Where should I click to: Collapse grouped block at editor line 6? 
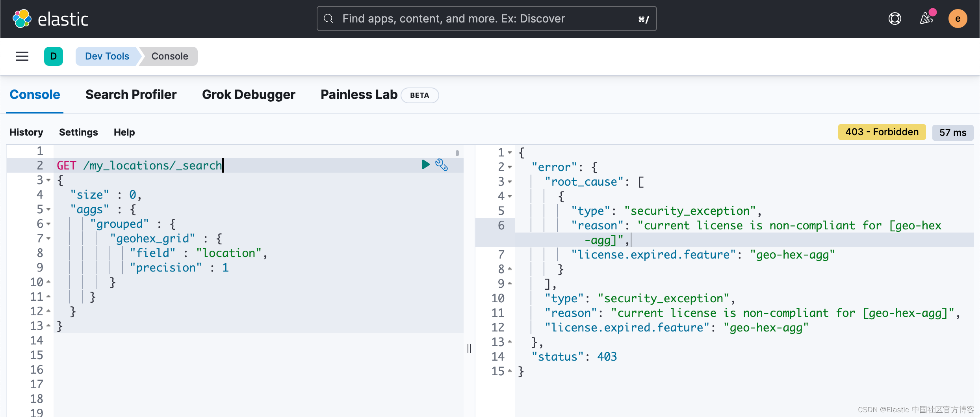pos(48,224)
